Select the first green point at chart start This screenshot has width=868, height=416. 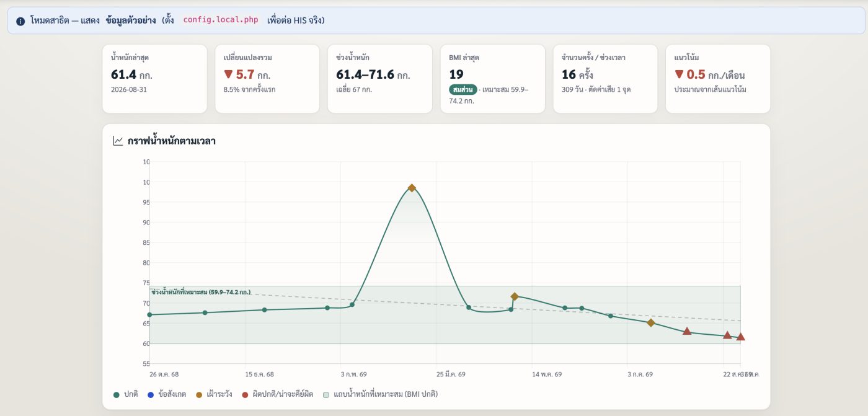click(149, 315)
